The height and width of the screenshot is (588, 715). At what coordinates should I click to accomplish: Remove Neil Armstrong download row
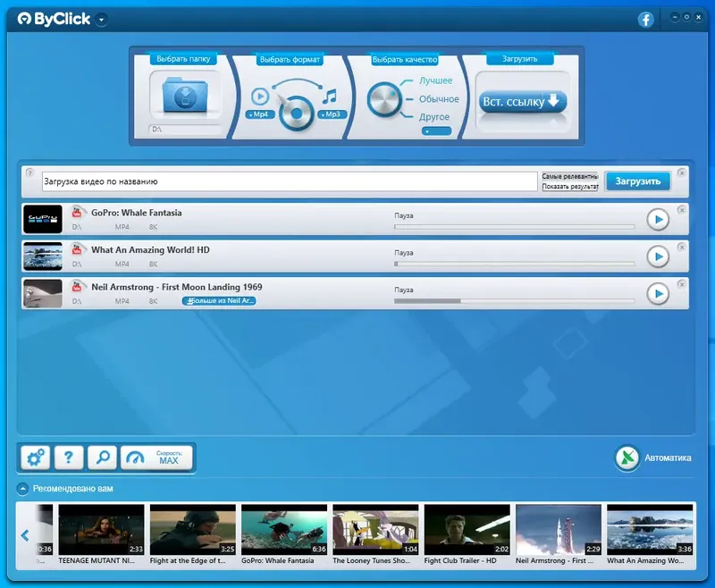[x=681, y=284]
